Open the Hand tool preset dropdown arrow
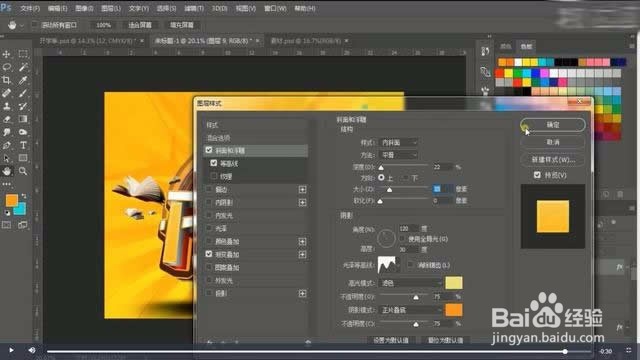640x360 pixels. (22, 25)
